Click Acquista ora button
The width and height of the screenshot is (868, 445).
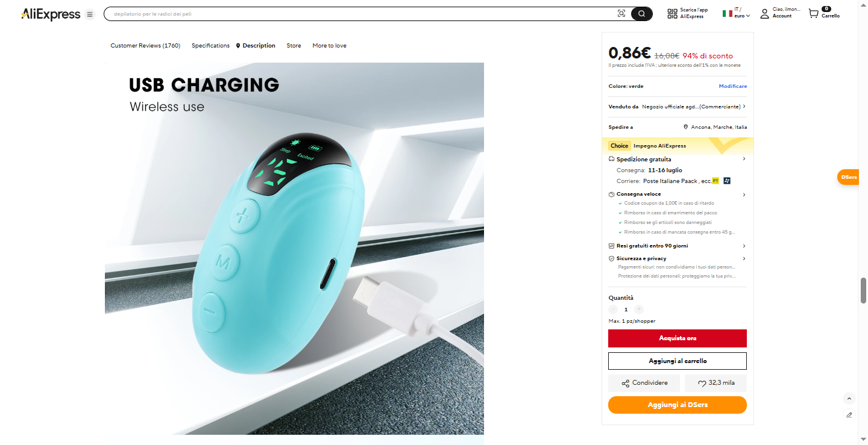(678, 338)
